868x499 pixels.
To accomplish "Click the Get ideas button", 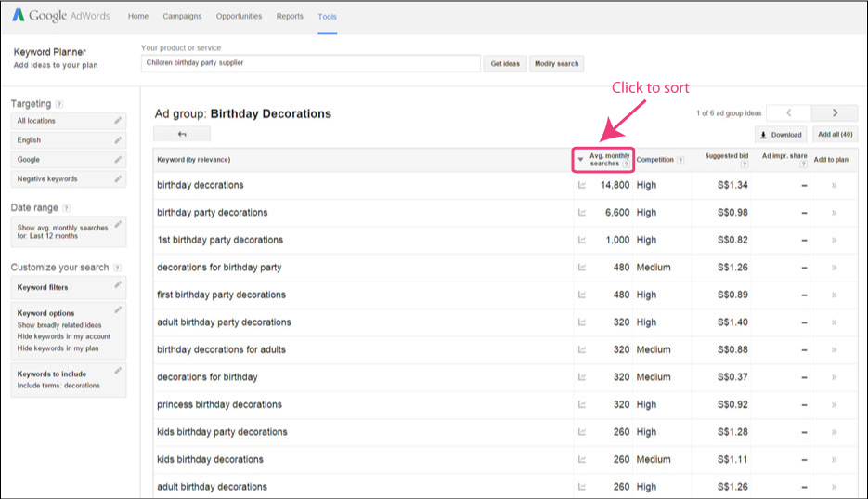I will point(505,64).
